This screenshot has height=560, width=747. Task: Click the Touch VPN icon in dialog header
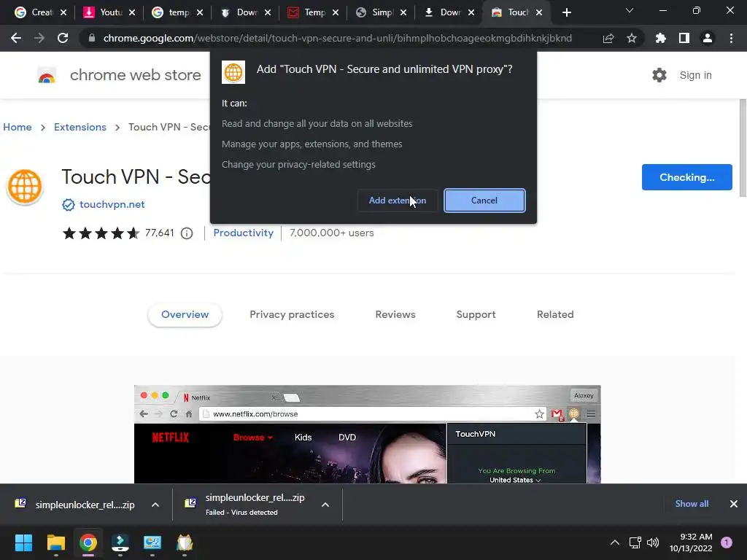pos(233,72)
